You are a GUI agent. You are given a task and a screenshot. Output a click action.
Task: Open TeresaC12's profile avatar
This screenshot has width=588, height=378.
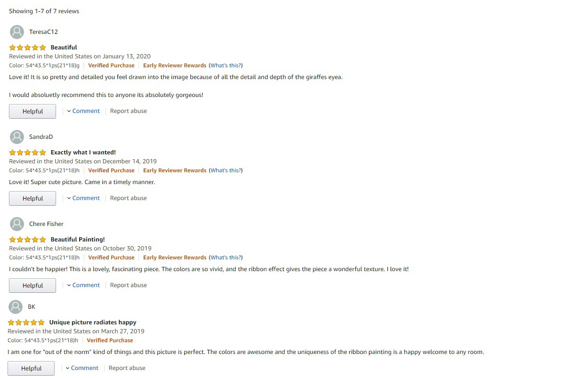click(x=17, y=32)
